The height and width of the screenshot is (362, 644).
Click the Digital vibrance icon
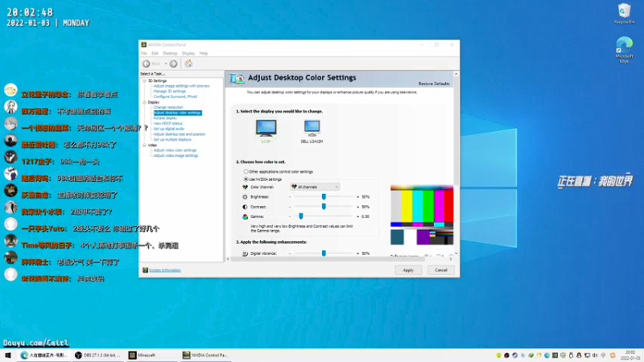(246, 253)
